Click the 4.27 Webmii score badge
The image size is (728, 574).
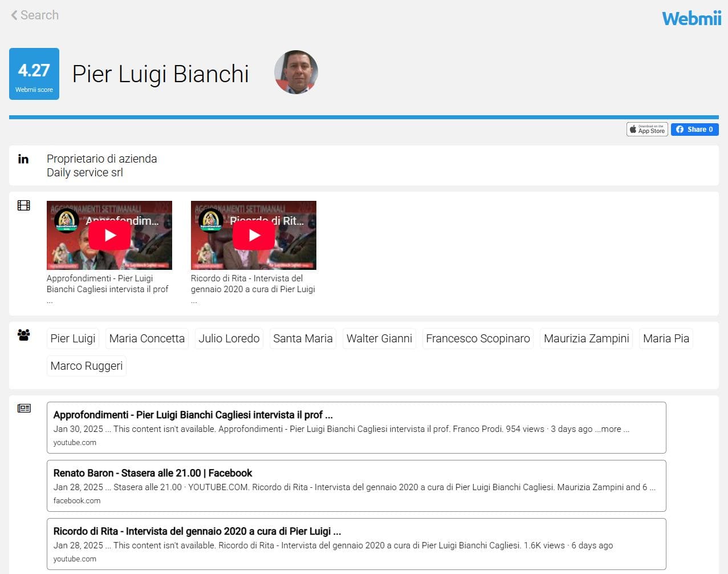click(34, 74)
